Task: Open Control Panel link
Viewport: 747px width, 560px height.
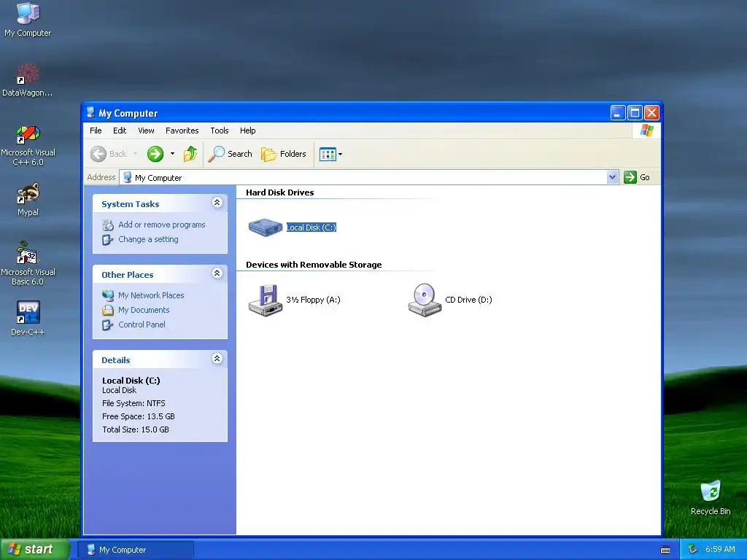Action: (142, 324)
